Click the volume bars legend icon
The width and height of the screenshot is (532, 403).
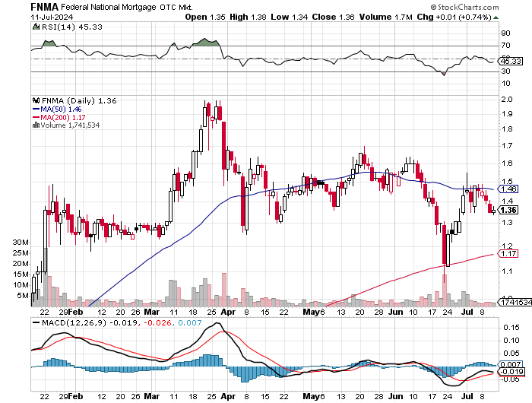click(36, 125)
